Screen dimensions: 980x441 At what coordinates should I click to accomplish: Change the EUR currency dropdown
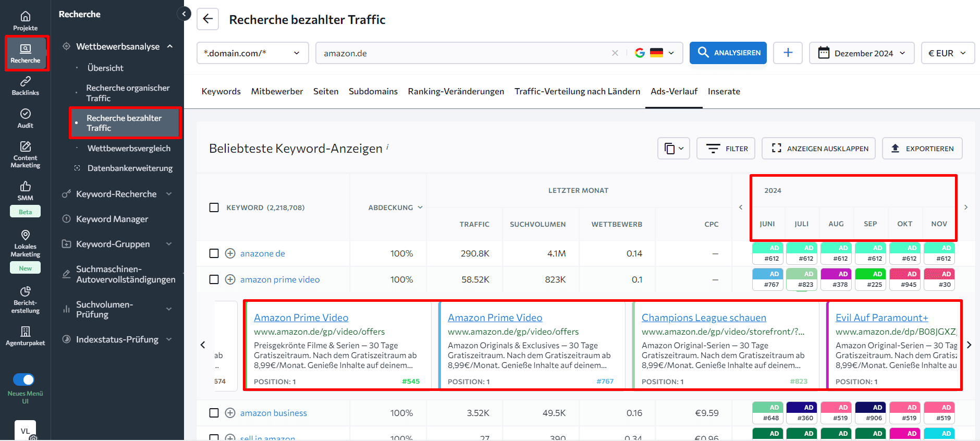948,53
